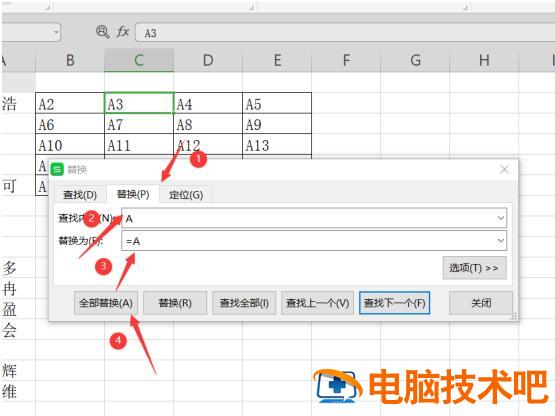This screenshot has width=555, height=416.
Task: Select column D header
Action: click(208, 60)
